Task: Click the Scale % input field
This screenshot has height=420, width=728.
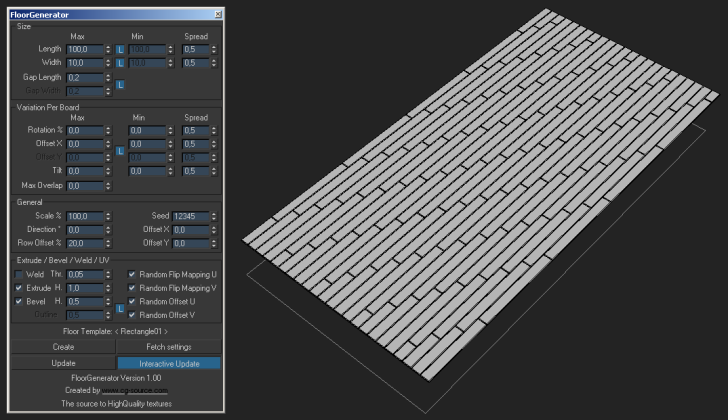Action: [x=84, y=216]
